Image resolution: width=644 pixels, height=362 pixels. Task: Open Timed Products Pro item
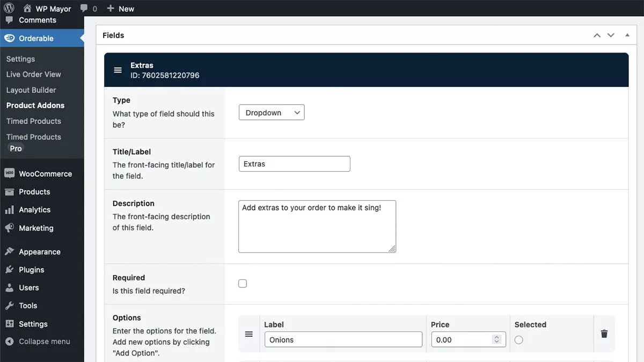point(34,142)
